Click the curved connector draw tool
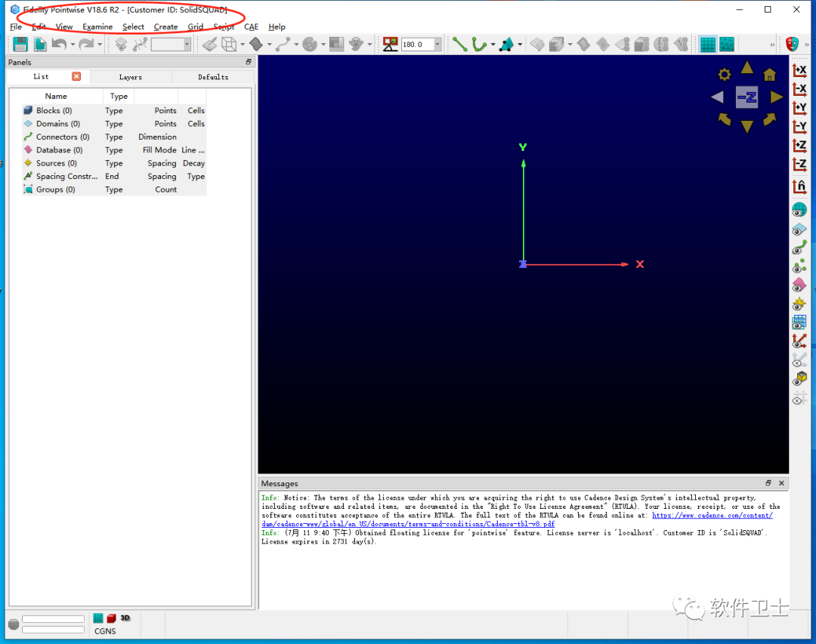 tap(479, 45)
